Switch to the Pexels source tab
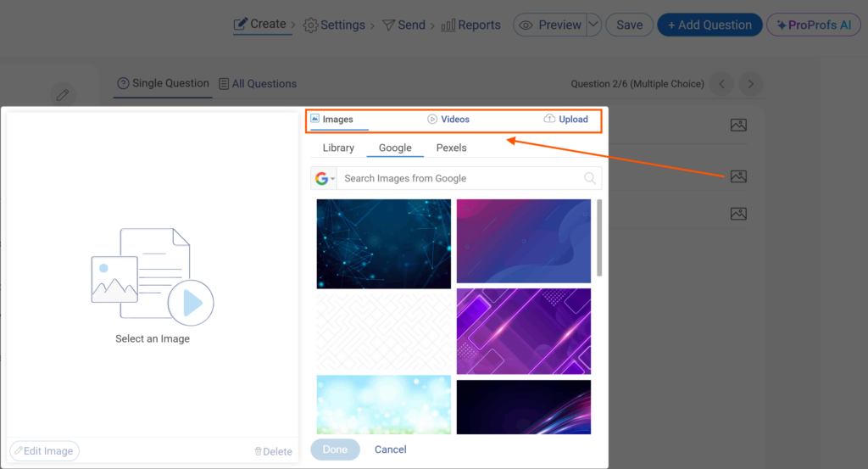 451,148
